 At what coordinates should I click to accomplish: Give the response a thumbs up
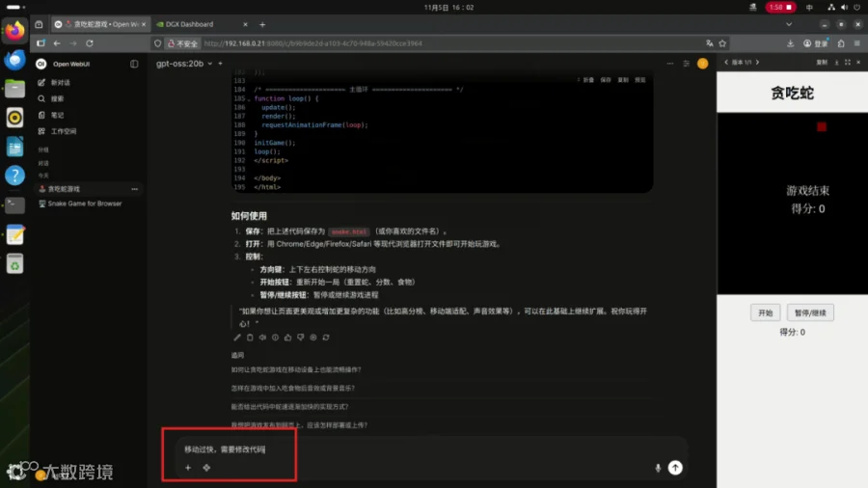287,338
